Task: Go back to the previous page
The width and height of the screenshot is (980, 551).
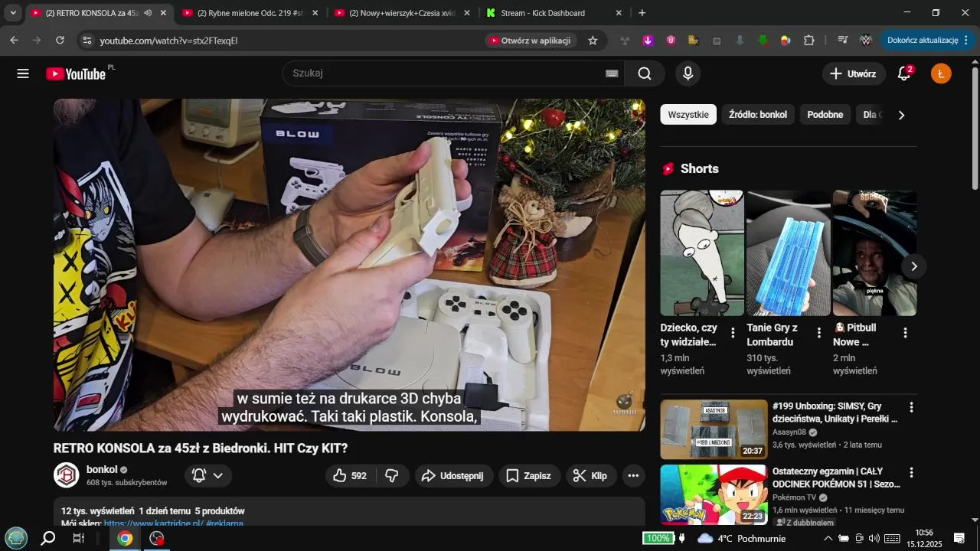Action: point(14,41)
